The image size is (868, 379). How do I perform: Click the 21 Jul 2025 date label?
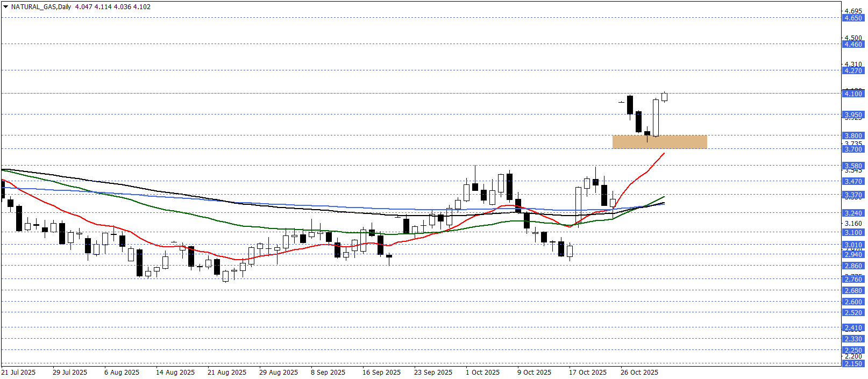pos(18,373)
